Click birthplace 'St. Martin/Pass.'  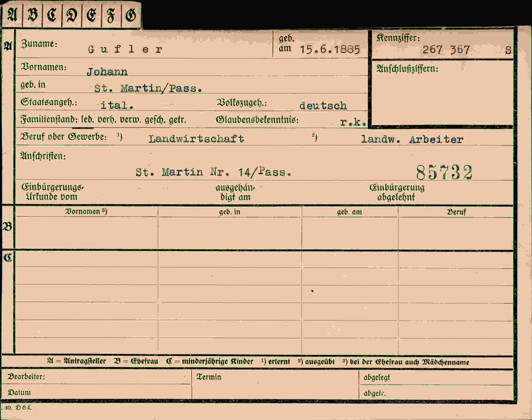point(148,88)
